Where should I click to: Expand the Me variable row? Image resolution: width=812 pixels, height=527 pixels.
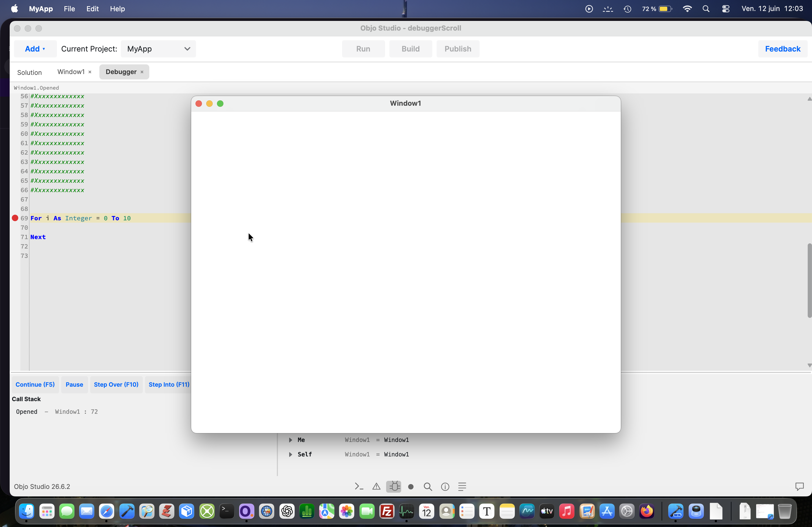(x=290, y=440)
